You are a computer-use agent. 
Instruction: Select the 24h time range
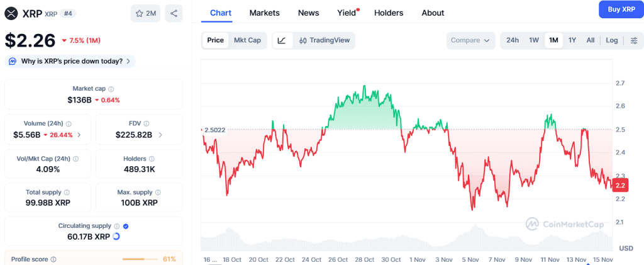[513, 40]
